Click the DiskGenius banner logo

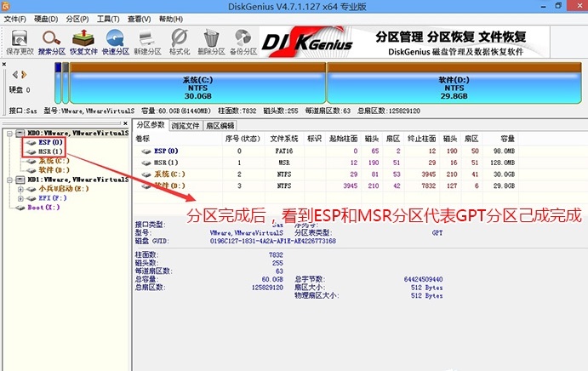click(x=307, y=41)
